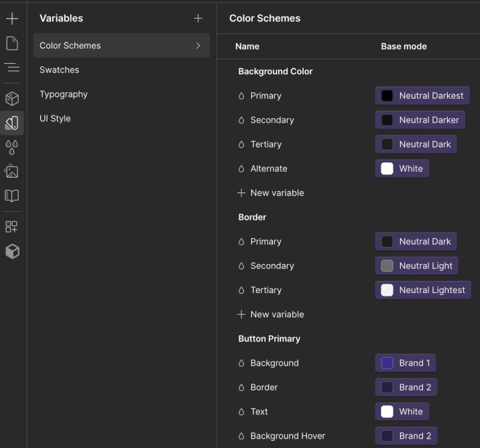Click the Base mode column header
The image size is (480, 448).
[404, 46]
